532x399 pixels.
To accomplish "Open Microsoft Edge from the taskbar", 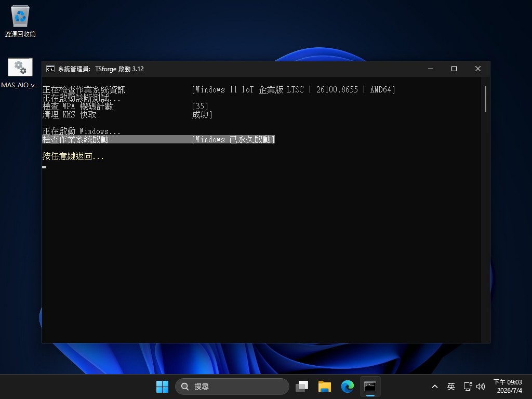I will 347,387.
